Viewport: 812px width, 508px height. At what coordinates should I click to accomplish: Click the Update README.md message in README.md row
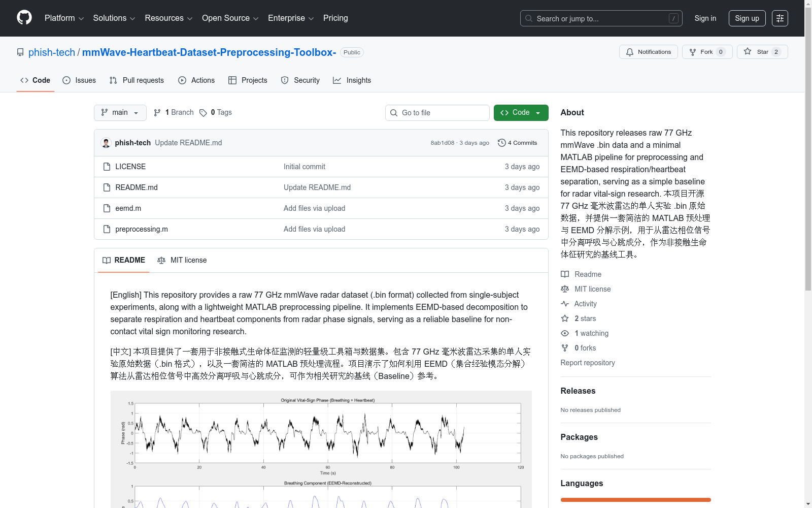(x=317, y=187)
